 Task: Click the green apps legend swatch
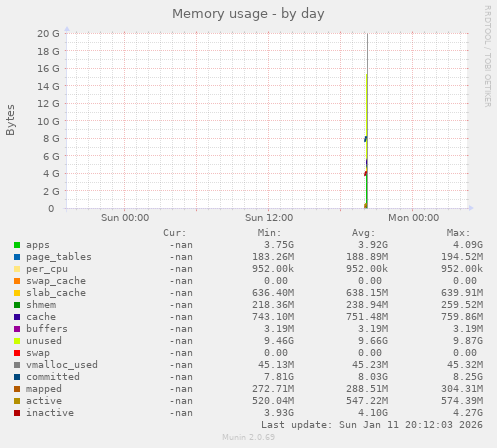(17, 245)
